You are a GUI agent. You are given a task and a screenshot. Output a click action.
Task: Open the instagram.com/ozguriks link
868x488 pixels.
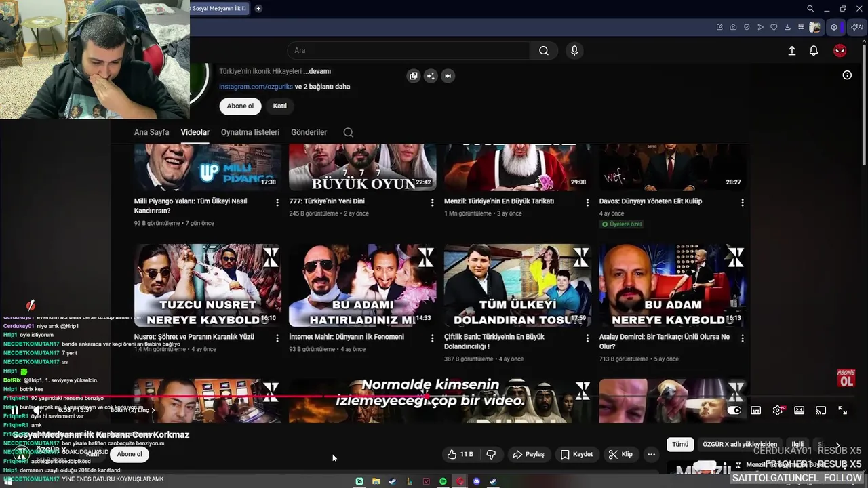pyautogui.click(x=256, y=87)
